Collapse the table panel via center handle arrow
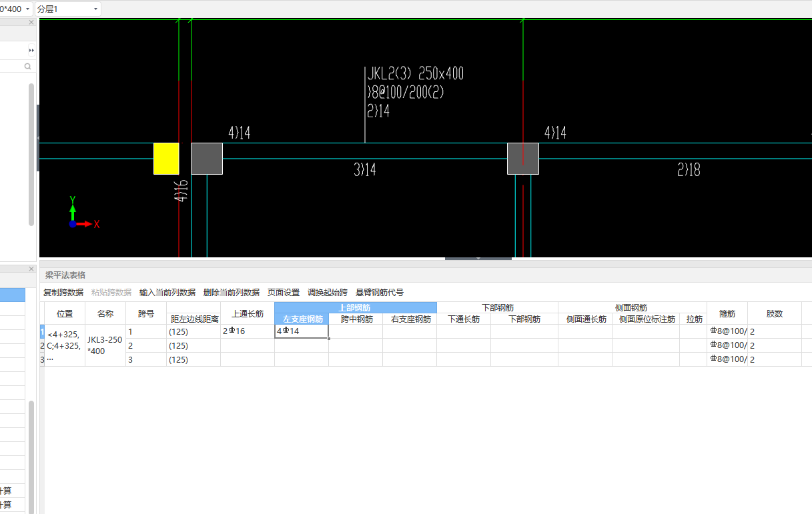This screenshot has width=812, height=514. tap(478, 258)
